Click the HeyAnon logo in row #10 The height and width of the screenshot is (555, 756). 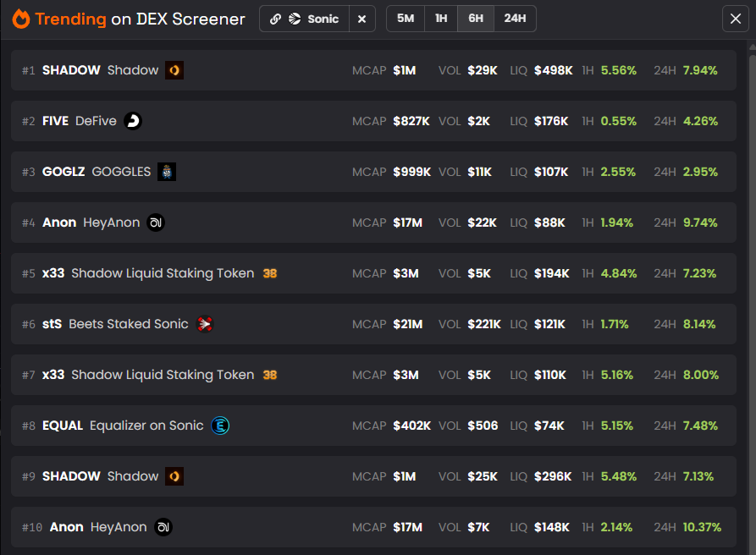(163, 527)
